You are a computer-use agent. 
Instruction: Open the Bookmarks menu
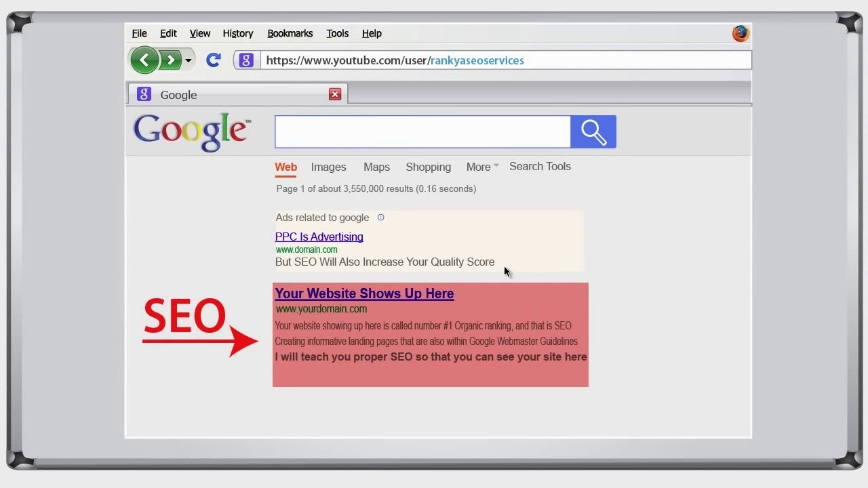pyautogui.click(x=290, y=33)
